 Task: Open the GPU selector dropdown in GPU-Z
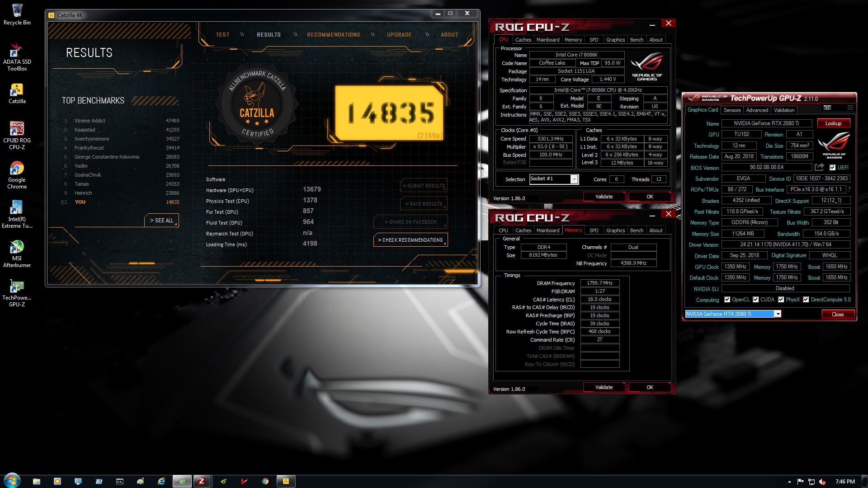[778, 314]
